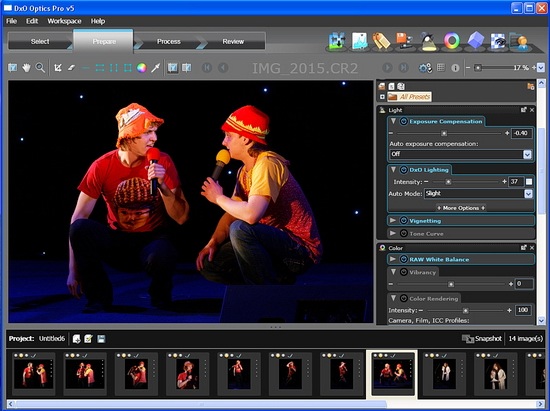Open the histogram palette icon
Screen dimensions: 550x411
[x=360, y=41]
